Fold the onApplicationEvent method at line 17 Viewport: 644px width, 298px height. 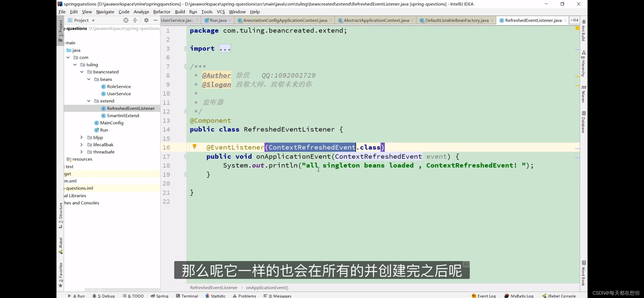coord(186,157)
